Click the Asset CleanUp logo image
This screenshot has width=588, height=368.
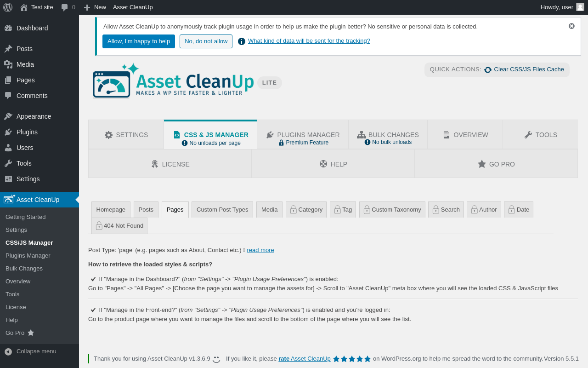pos(173,81)
